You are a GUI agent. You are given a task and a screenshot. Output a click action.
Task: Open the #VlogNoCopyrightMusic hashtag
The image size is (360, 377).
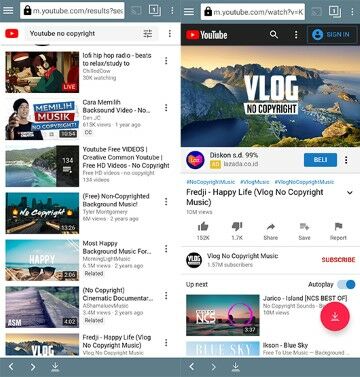point(304,182)
